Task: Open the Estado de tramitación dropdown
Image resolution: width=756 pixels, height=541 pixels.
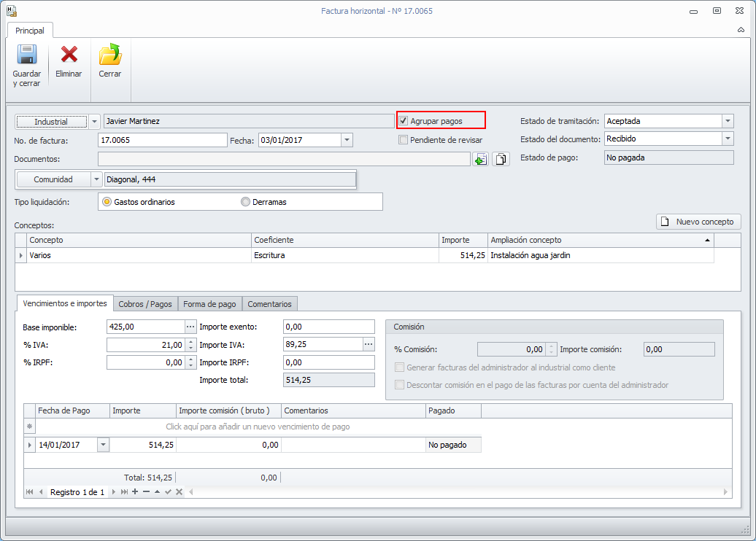Action: (x=727, y=121)
